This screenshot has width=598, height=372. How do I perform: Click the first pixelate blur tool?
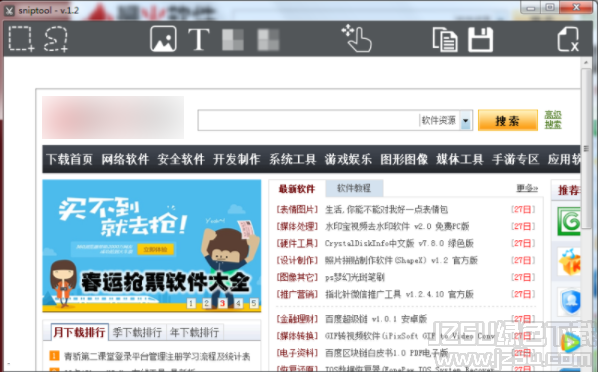233,40
